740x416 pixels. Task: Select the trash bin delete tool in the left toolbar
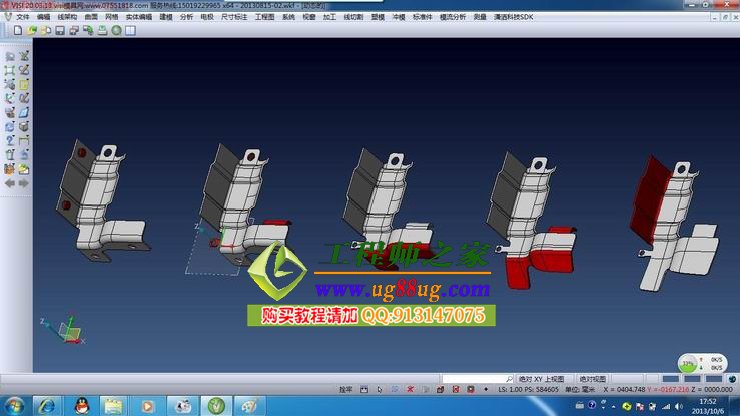9,154
